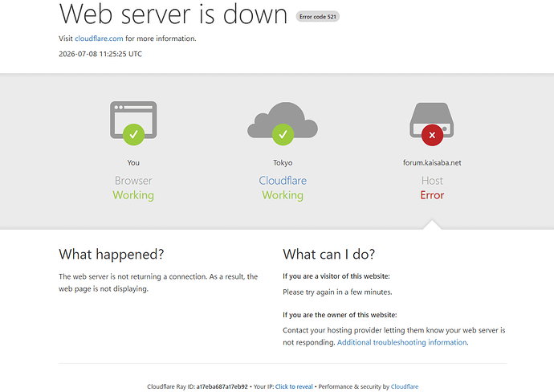Click the Tokyo location label

(x=283, y=162)
